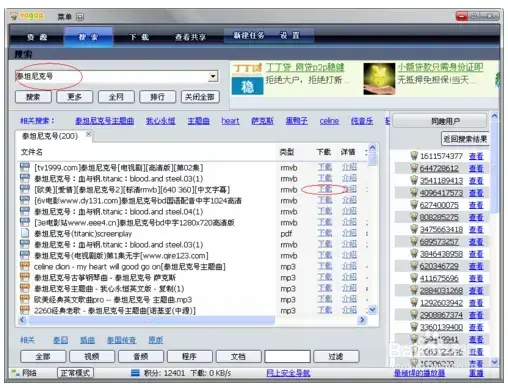
Task: Filter results by 音频 button
Action: pyautogui.click(x=141, y=356)
